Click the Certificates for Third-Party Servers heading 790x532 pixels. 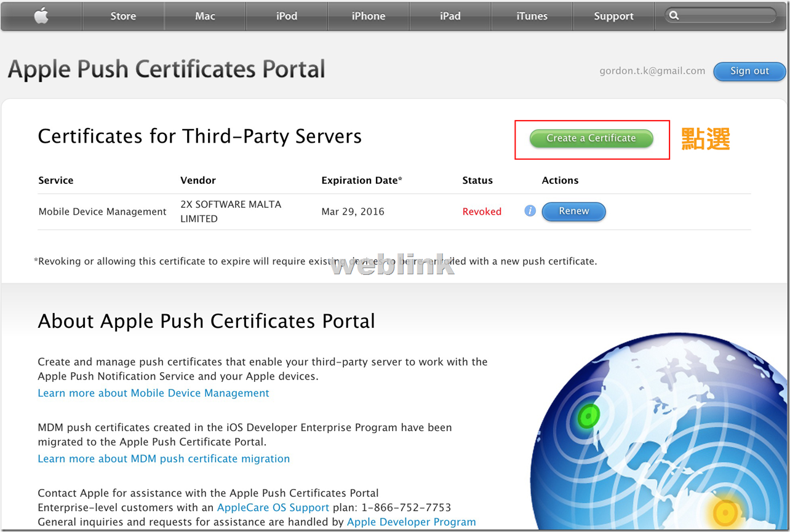click(199, 136)
